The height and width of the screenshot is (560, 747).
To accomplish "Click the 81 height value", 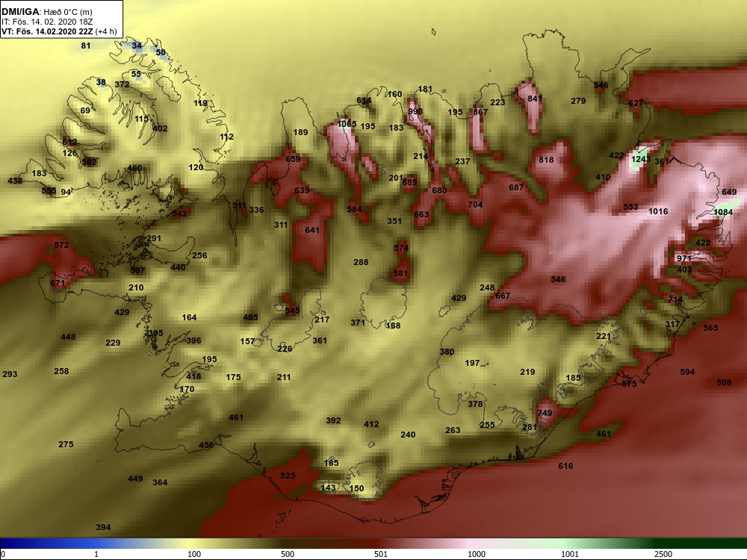I will [x=85, y=46].
